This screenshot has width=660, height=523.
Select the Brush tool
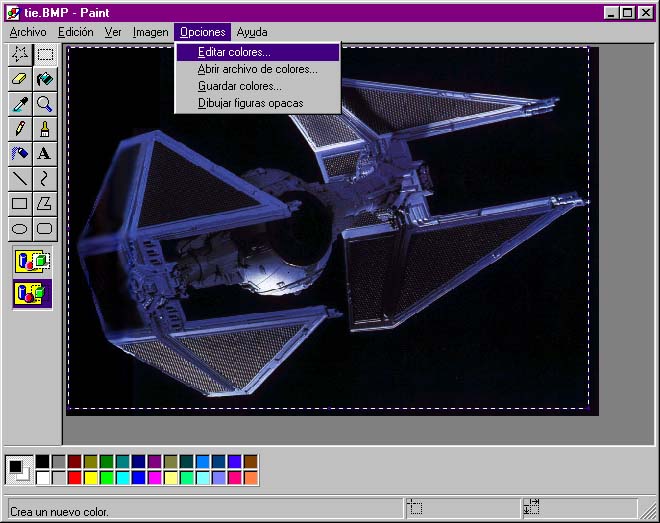tap(45, 129)
